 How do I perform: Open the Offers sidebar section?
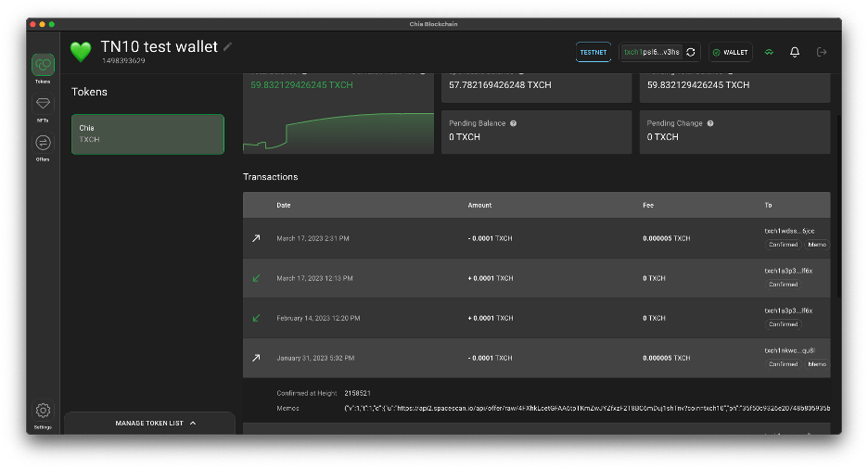click(43, 143)
